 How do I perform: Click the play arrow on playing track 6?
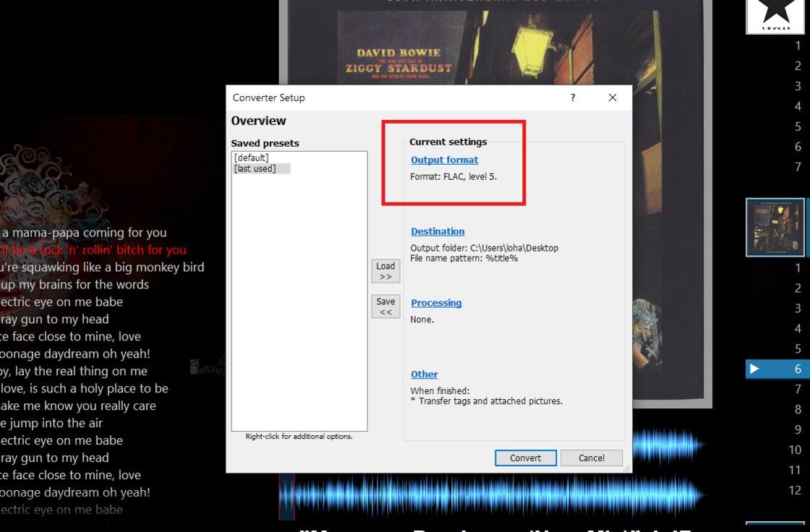click(x=754, y=369)
